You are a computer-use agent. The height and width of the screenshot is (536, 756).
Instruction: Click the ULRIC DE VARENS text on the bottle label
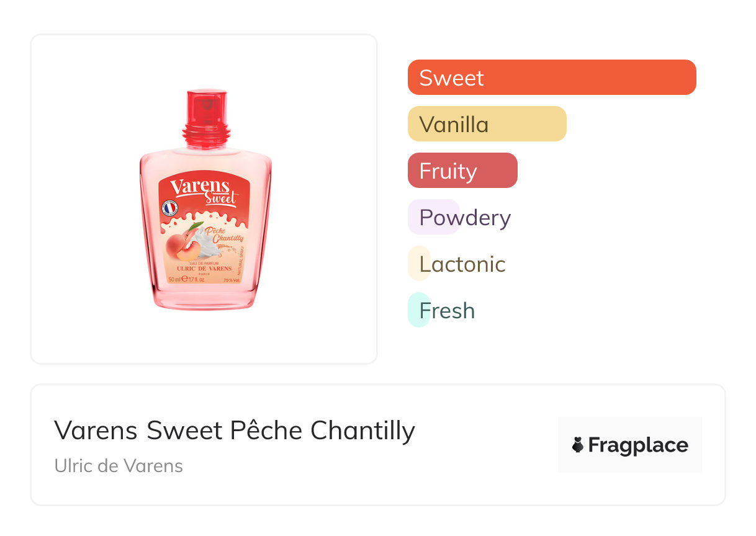click(x=204, y=269)
